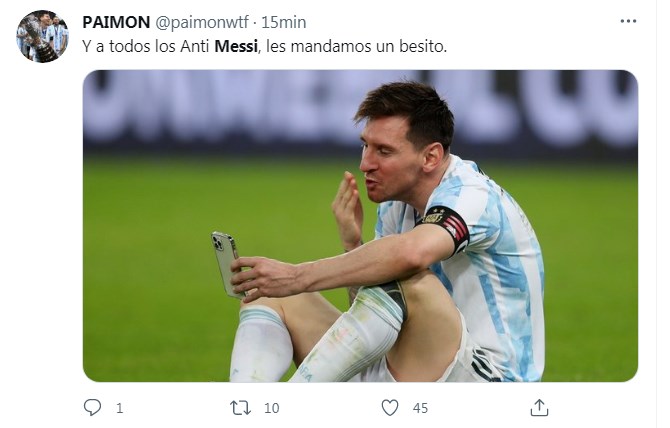
Task: Click the word 'Anti' in the tweet text
Action: tap(195, 46)
